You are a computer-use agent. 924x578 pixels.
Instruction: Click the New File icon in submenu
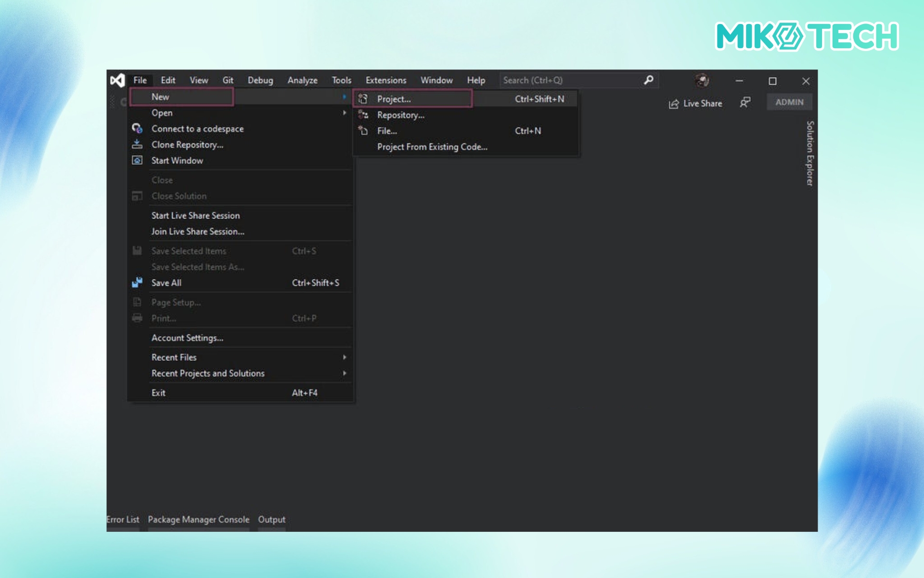pos(363,131)
